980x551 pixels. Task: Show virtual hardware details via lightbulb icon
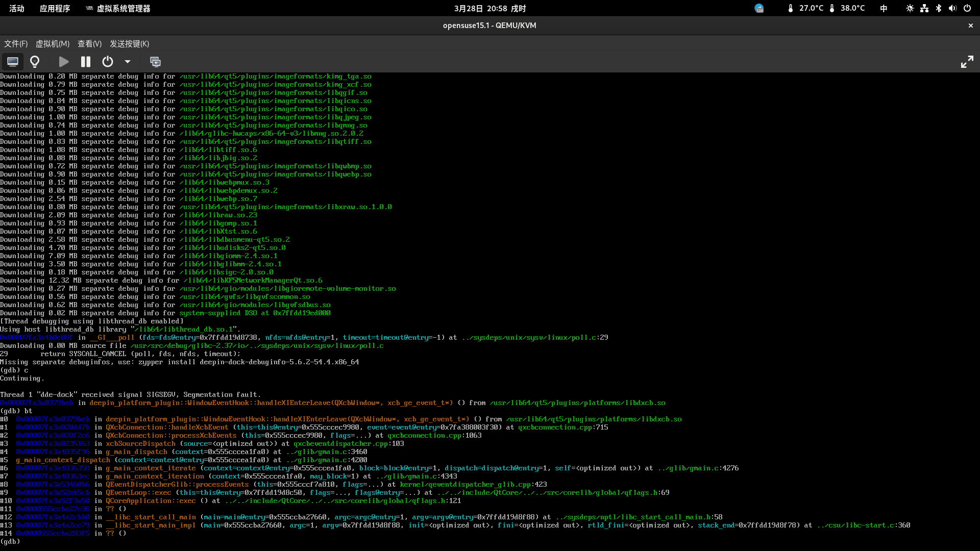35,61
